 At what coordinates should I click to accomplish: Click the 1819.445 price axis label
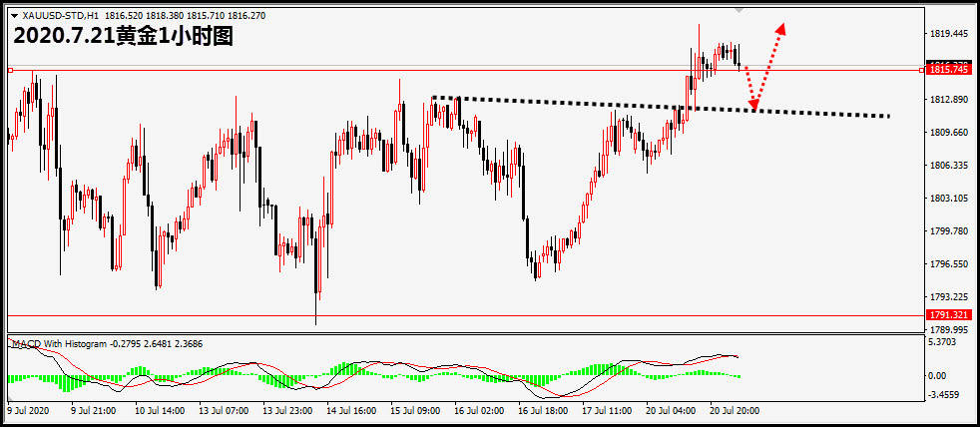(x=948, y=34)
